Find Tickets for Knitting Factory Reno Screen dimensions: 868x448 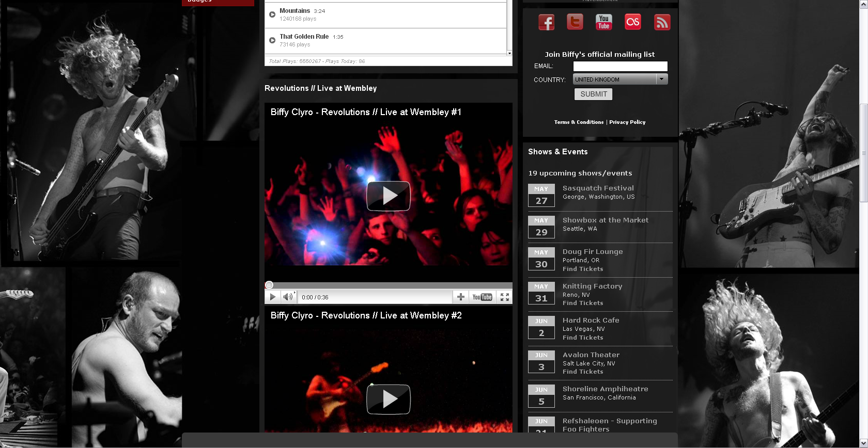pos(583,303)
